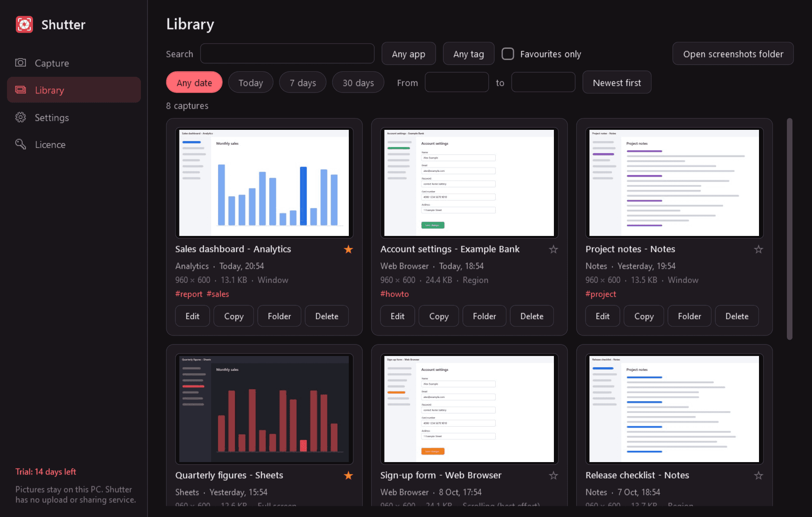Click the Licence key icon
This screenshot has height=517, width=812.
(x=20, y=144)
